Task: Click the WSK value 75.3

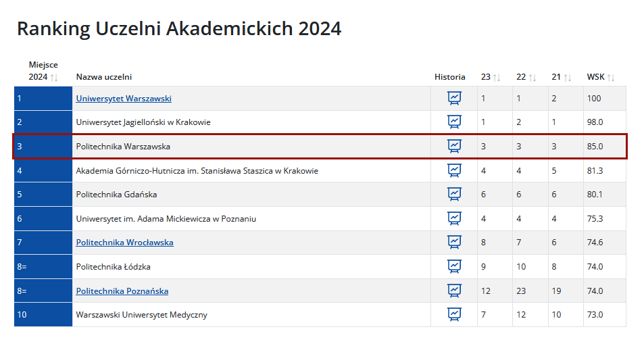Action: click(x=595, y=219)
